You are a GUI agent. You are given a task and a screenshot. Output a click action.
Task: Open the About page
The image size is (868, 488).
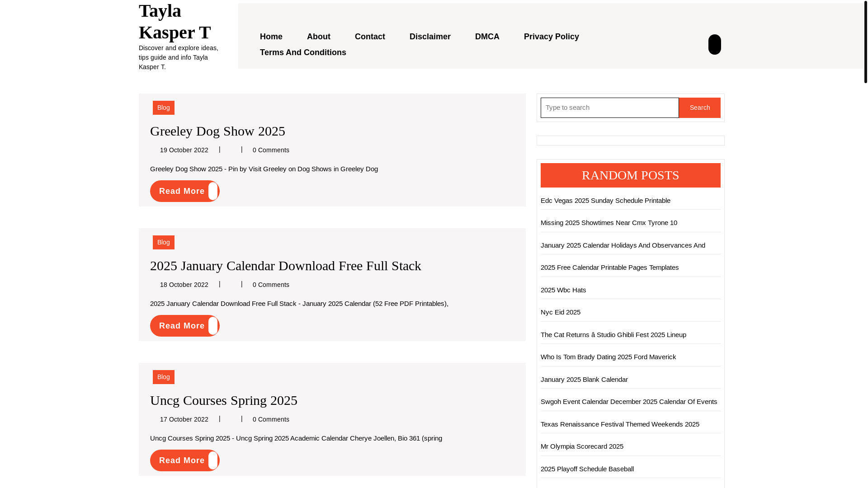318,37
